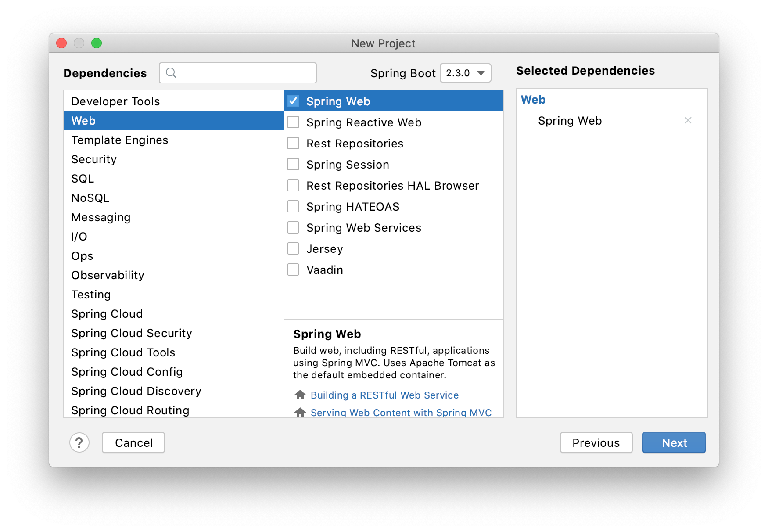Screen dimensions: 768x532
Task: Cancel the New Project dialog
Action: point(133,442)
